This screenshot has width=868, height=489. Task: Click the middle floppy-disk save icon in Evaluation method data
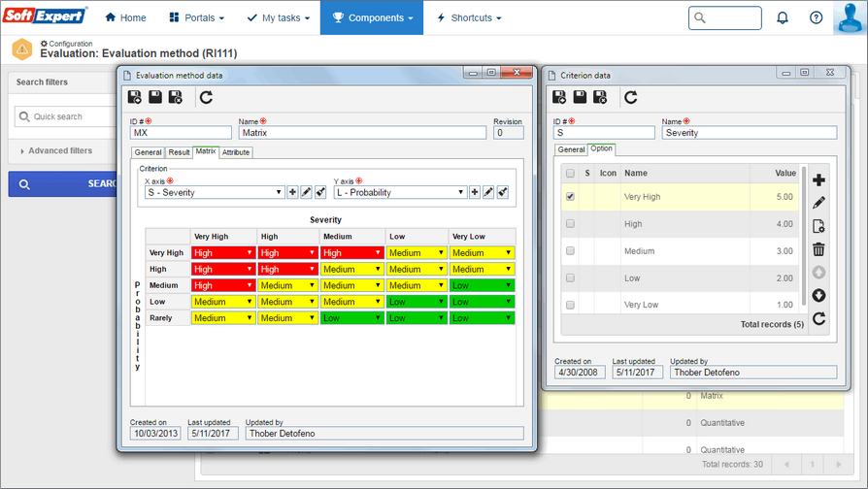[x=155, y=97]
